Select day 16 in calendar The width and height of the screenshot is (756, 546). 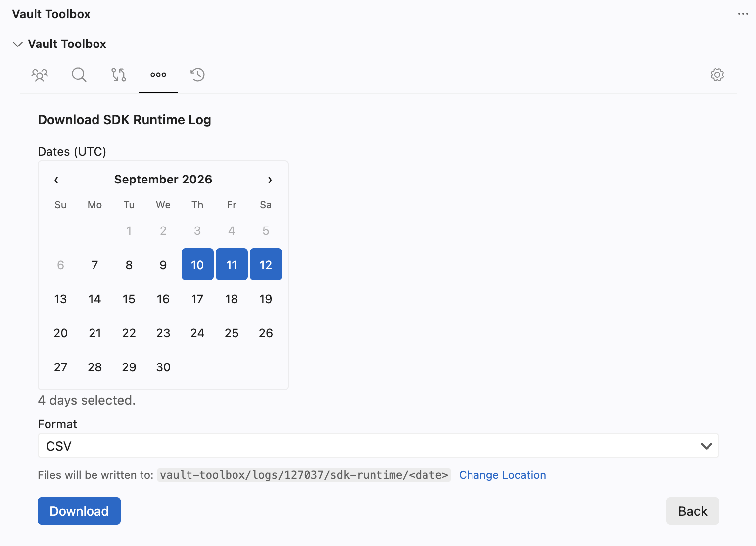point(163,299)
